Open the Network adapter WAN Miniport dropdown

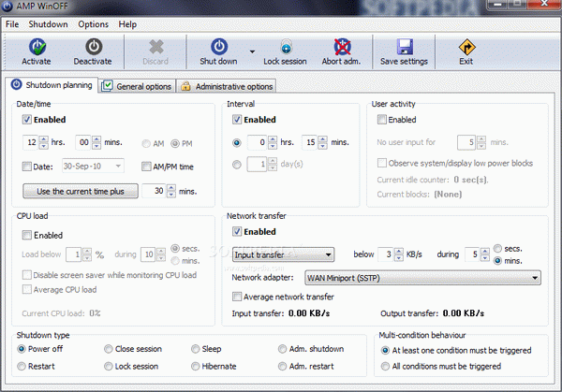[422, 278]
